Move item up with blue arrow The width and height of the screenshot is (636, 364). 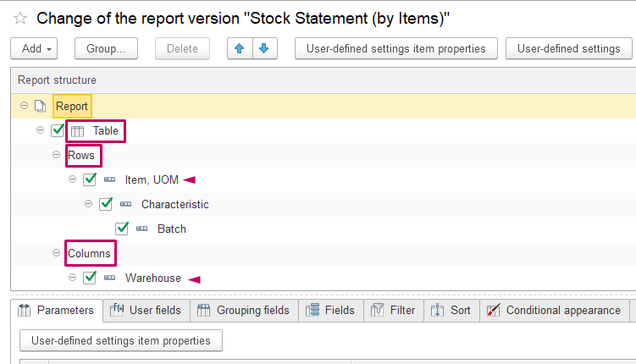240,48
